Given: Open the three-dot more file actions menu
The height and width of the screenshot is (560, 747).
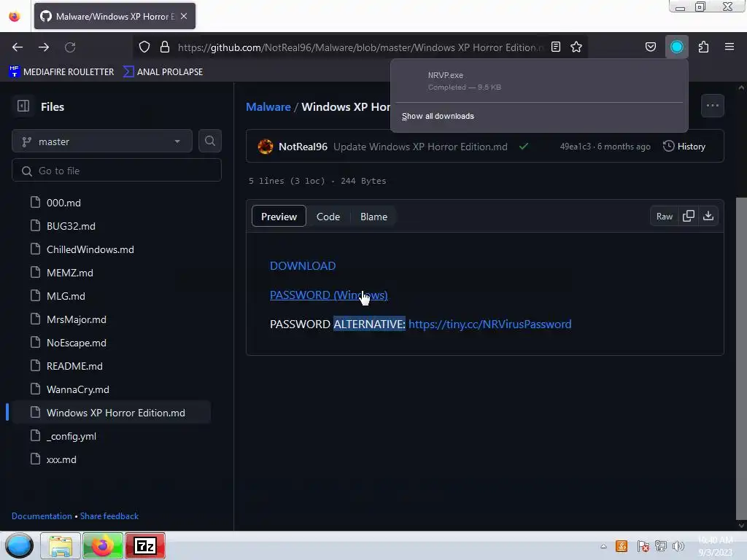Looking at the screenshot, I should coord(712,106).
